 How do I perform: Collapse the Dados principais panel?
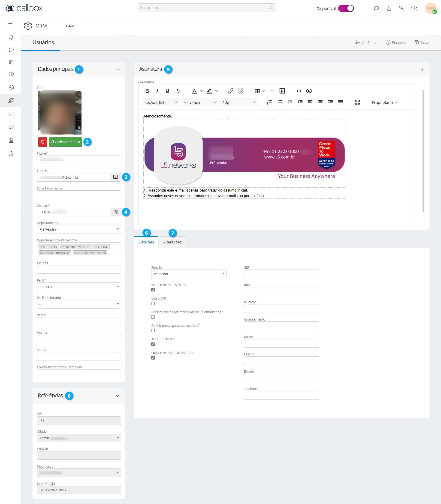tap(117, 70)
